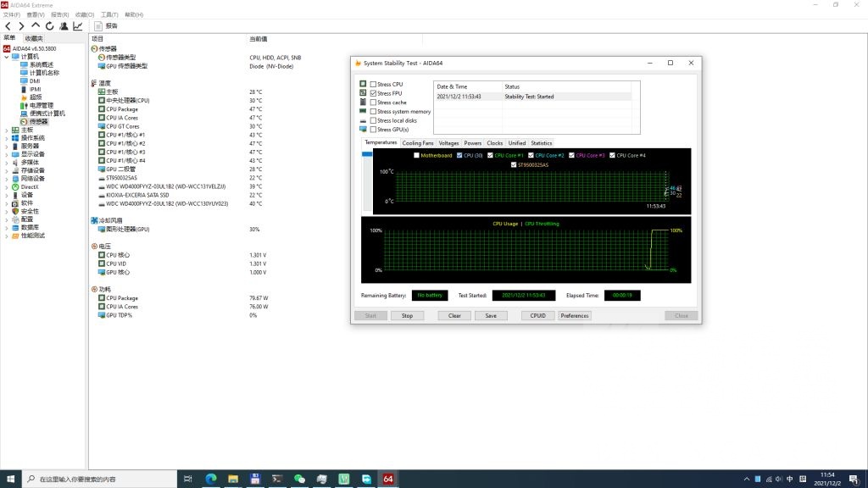The image size is (868, 488).
Task: Enable the Motherboard temperature checkbox
Action: pos(416,156)
